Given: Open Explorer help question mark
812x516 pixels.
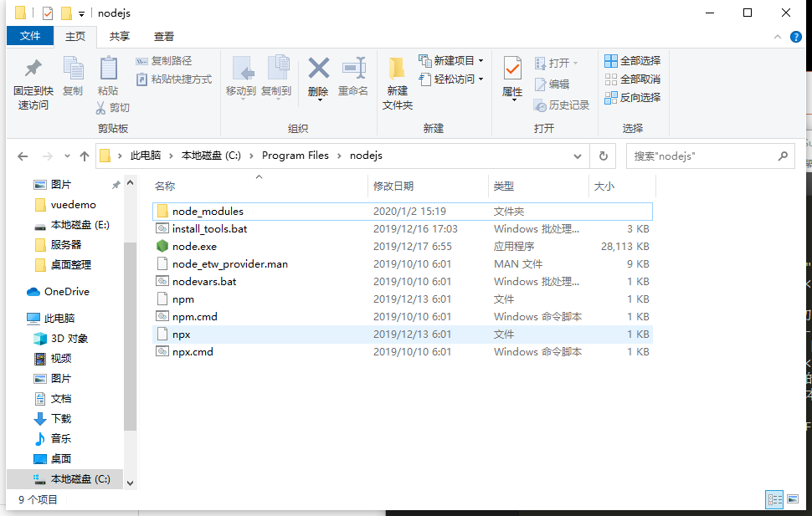Looking at the screenshot, I should pyautogui.click(x=796, y=37).
